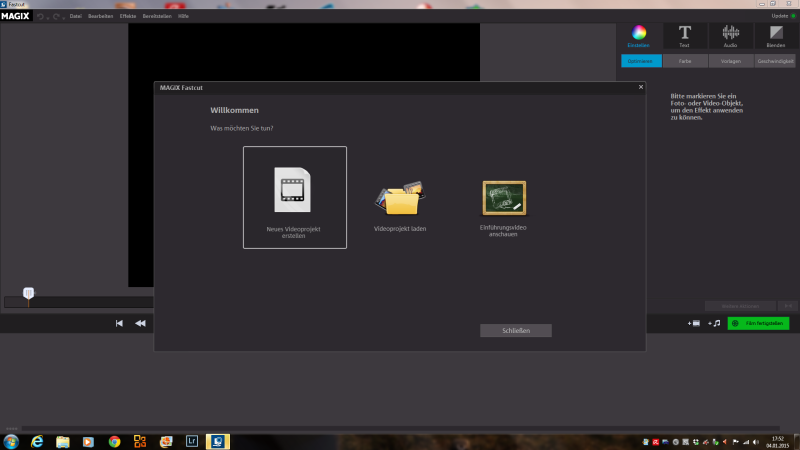Click the 'Was möchten Sie tun?' text

point(242,128)
